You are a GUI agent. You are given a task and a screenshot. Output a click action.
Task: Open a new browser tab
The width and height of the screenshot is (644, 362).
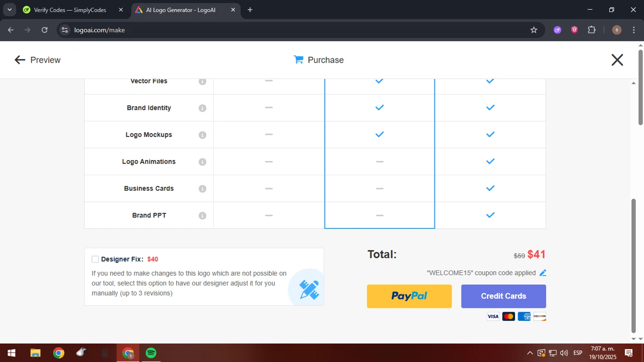coord(250,10)
